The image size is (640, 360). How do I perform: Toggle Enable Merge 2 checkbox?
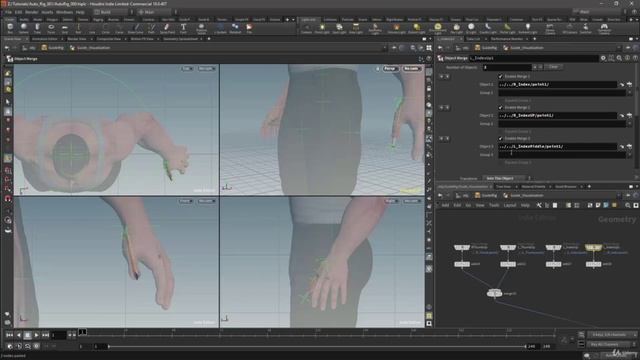pos(500,107)
